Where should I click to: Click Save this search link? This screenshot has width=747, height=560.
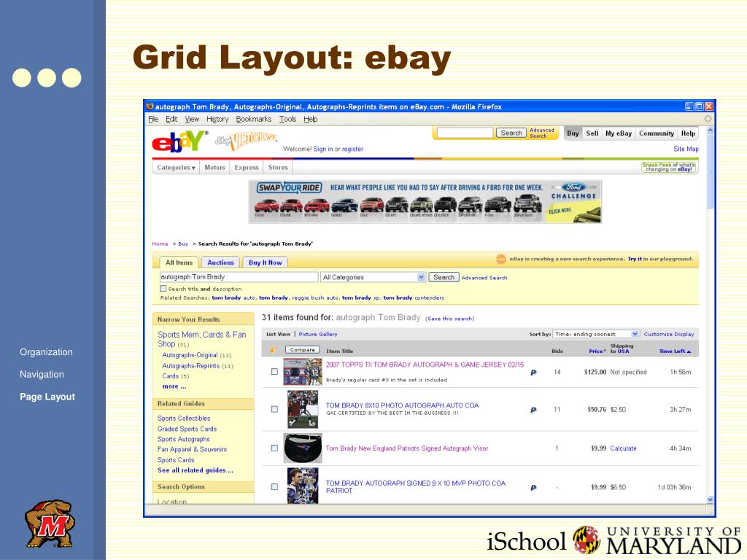[x=449, y=319]
